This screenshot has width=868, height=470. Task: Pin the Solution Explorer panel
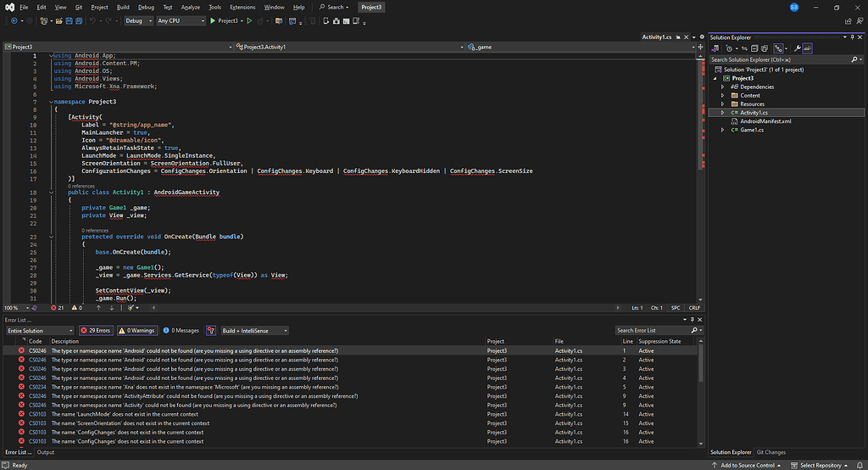click(x=850, y=37)
